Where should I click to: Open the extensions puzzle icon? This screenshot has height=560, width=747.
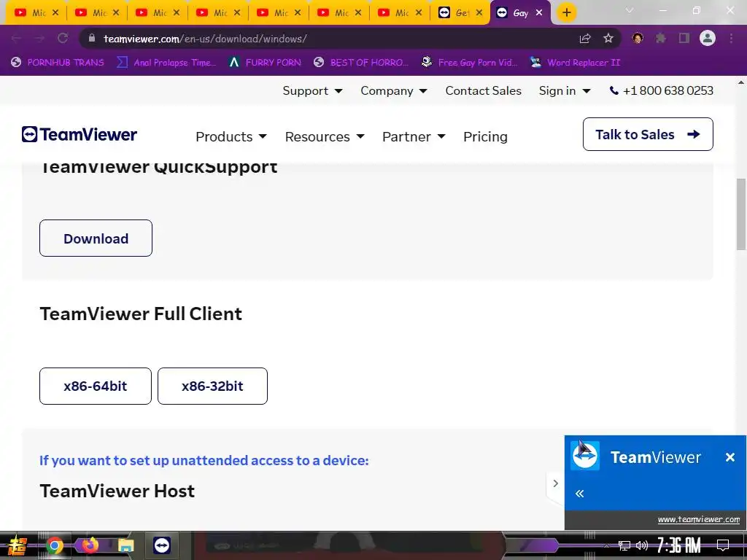point(661,38)
